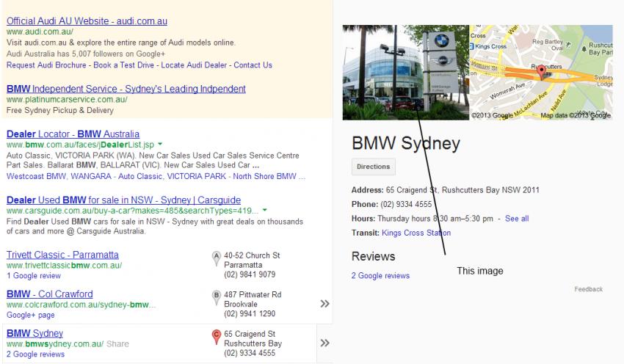This screenshot has height=364, width=624.
Task: Expand details arrow for BMW Sydney result
Action: point(324,343)
